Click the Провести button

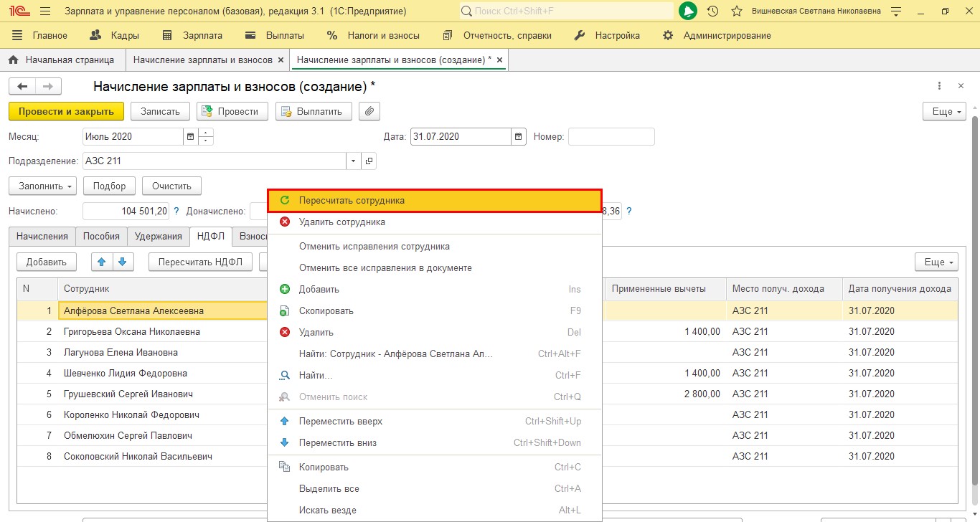(232, 111)
